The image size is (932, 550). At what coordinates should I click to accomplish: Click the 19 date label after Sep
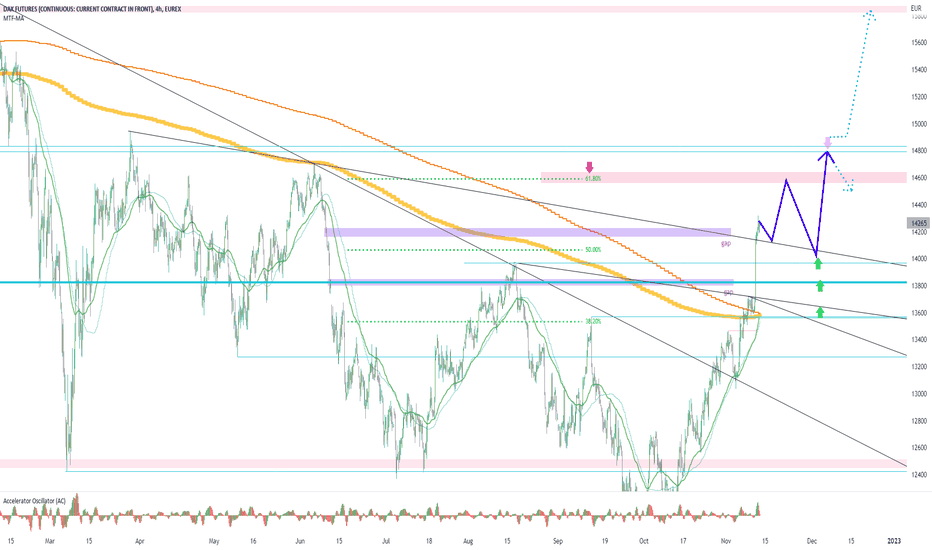point(604,541)
